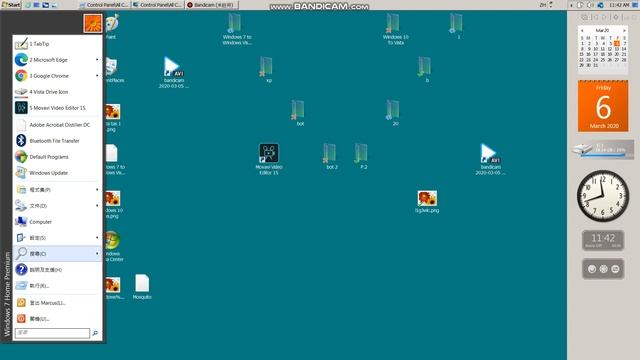Image resolution: width=640 pixels, height=360 pixels.
Task: Click the Start button on taskbar
Action: (x=11, y=5)
